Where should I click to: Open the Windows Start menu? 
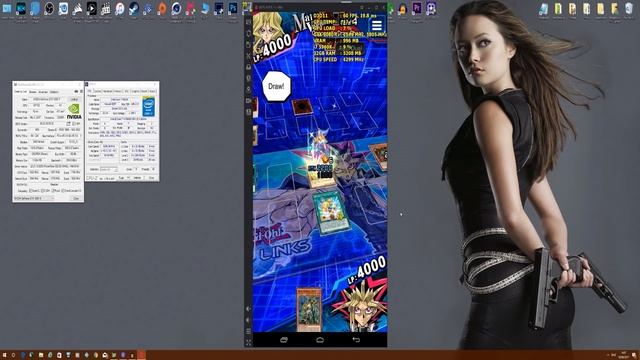[x=5, y=355]
